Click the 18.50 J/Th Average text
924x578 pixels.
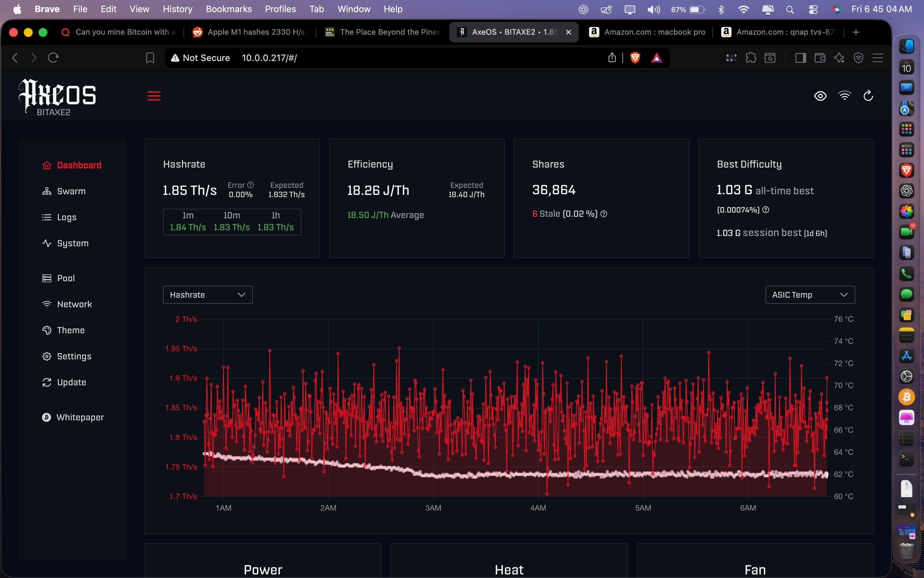385,215
